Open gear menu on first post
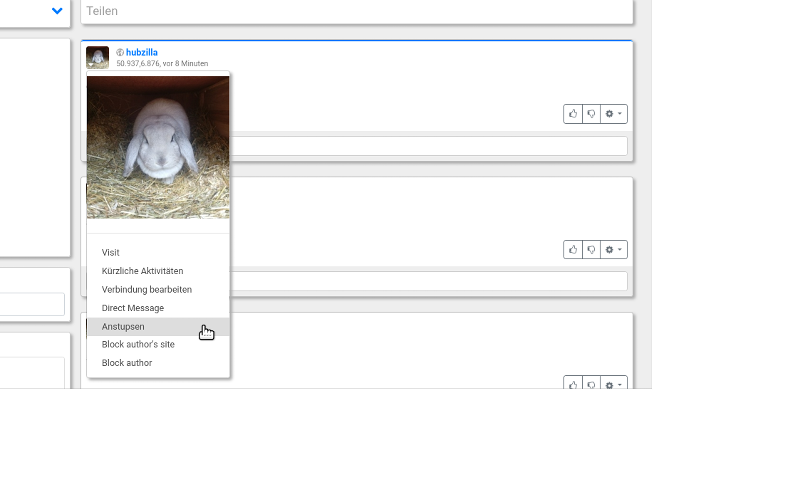The width and height of the screenshot is (800, 487). click(x=613, y=114)
